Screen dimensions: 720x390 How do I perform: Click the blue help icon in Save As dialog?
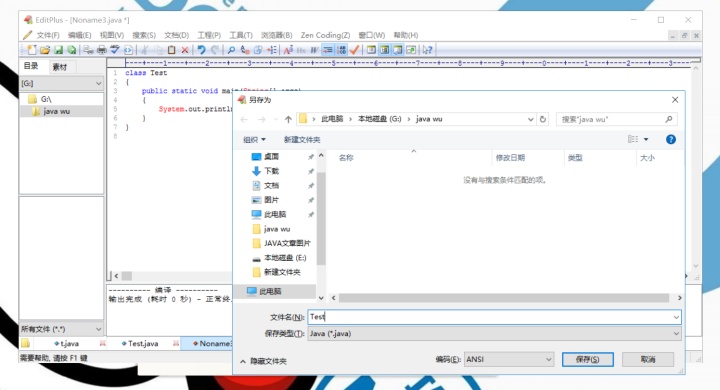pos(670,139)
